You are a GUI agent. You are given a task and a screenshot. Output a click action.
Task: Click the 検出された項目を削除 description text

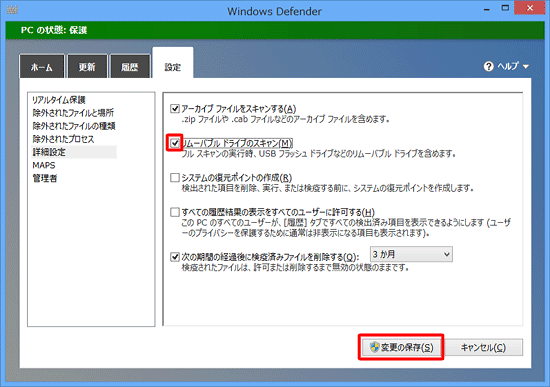(x=328, y=188)
